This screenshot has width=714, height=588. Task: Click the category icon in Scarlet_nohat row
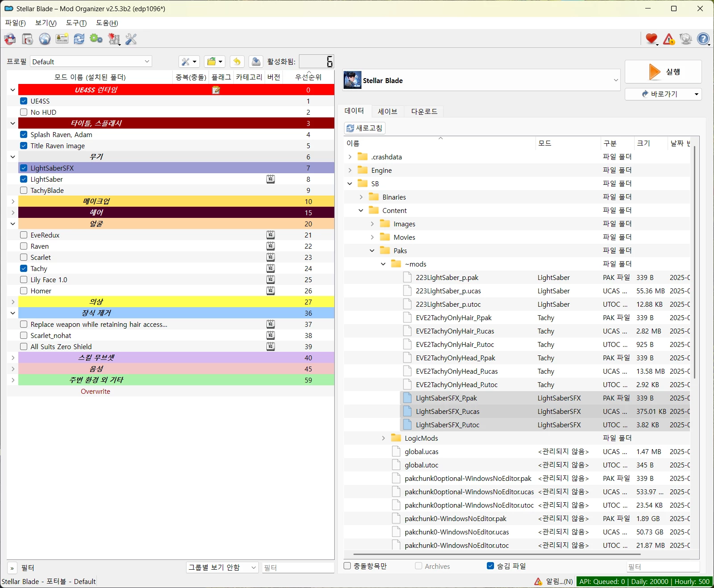(x=270, y=335)
